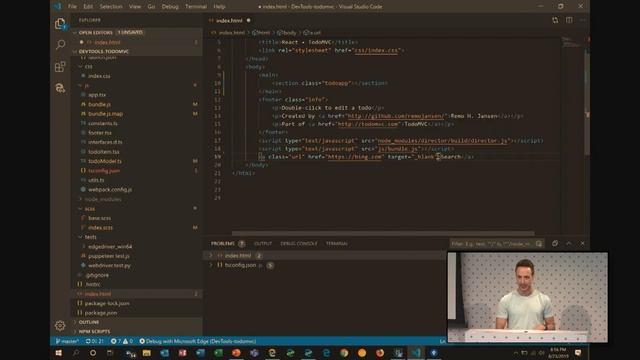Viewport: 640px width, 360px height.
Task: Open puppeteer.test.js file
Action: click(109, 256)
